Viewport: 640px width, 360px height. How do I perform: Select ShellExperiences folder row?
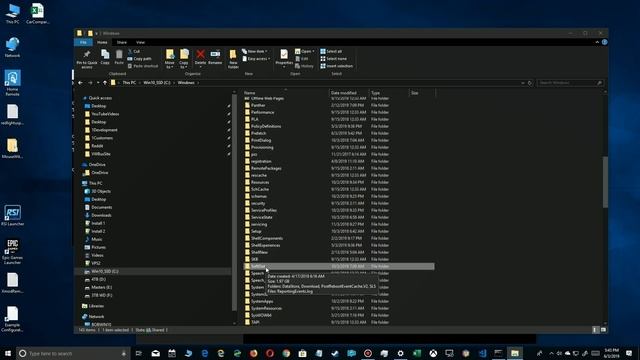(339, 245)
